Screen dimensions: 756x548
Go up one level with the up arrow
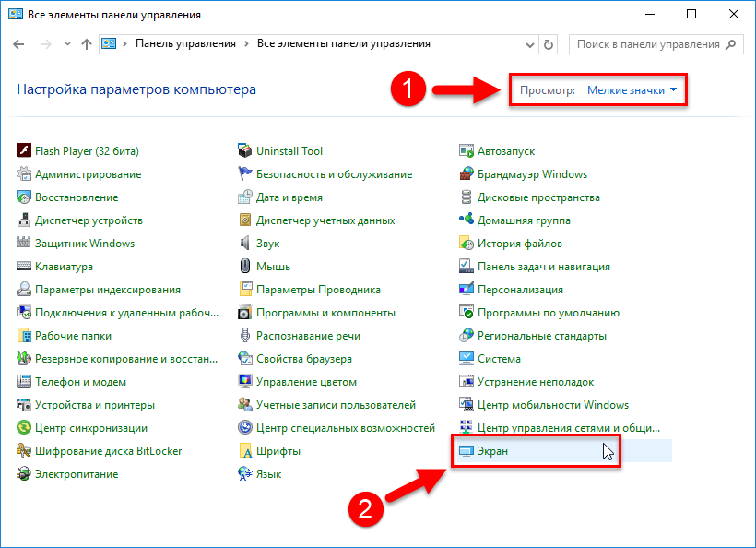click(86, 44)
